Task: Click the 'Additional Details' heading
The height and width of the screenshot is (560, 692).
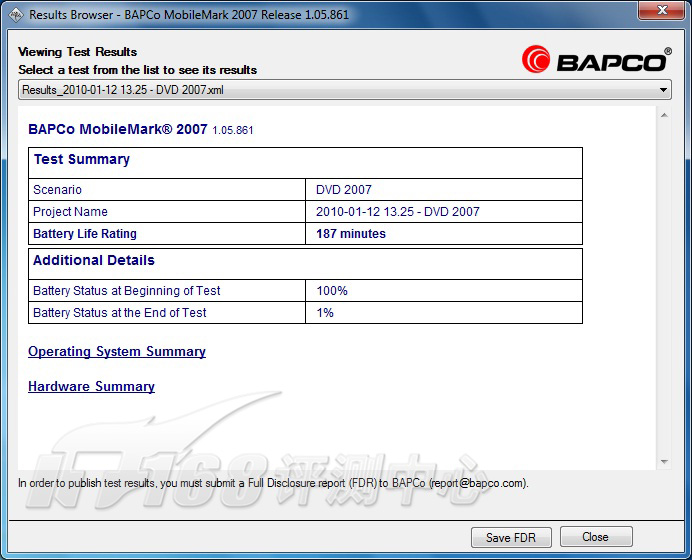Action: 94,260
